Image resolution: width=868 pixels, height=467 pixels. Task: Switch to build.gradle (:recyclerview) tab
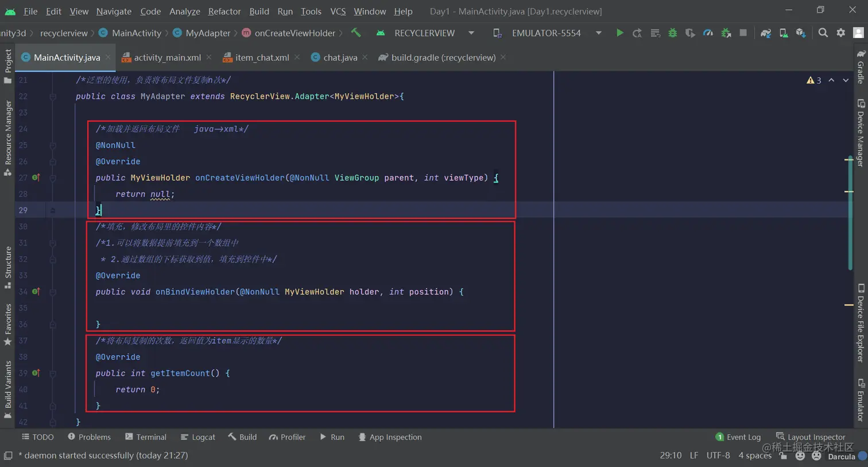pyautogui.click(x=443, y=57)
